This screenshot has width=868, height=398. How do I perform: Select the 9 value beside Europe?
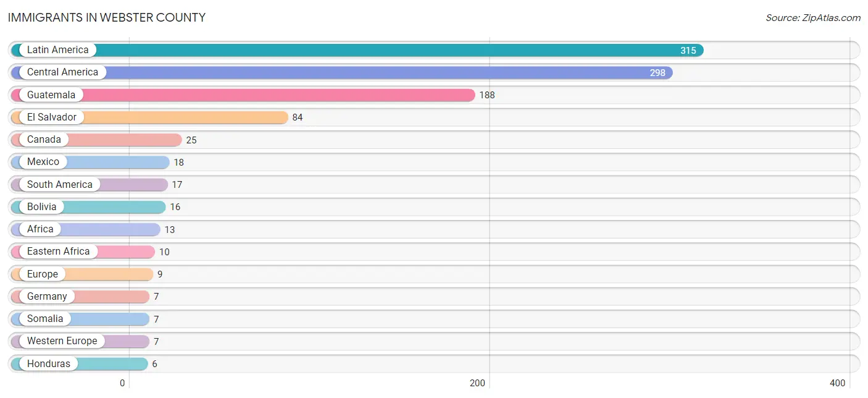(160, 274)
